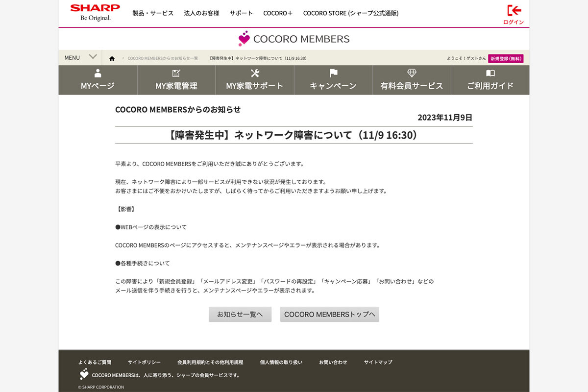Open サイトマップ footer link
This screenshot has height=392, width=588.
click(378, 362)
